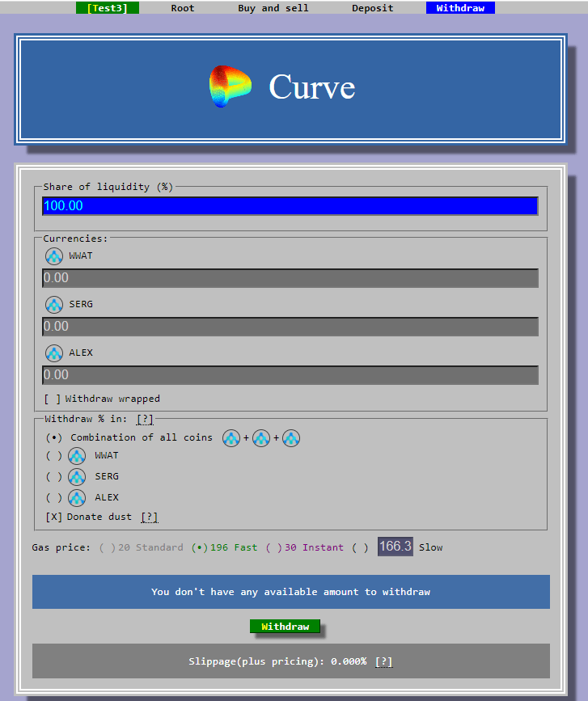This screenshot has width=588, height=701.
Task: Click the WWAT amount field
Action: point(290,278)
